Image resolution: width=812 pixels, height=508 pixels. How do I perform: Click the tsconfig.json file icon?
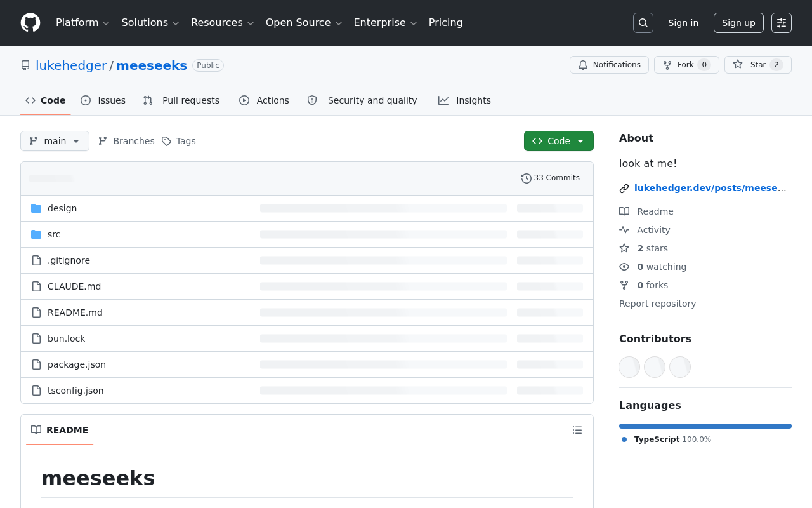click(x=36, y=391)
